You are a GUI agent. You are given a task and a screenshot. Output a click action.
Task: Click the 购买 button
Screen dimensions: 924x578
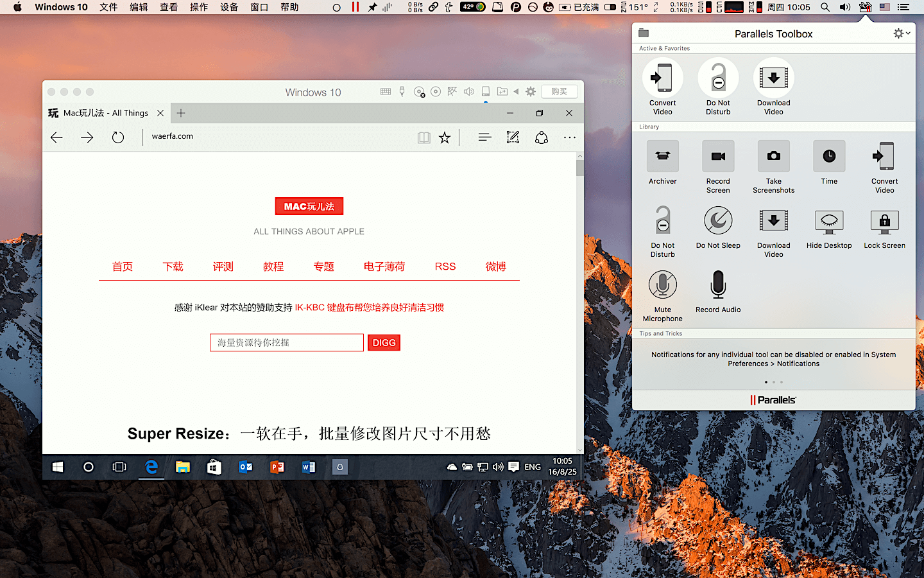(560, 92)
